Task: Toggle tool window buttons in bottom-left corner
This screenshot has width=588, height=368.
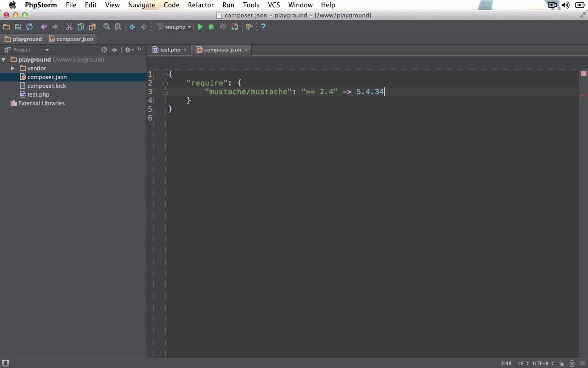Action: (x=6, y=363)
